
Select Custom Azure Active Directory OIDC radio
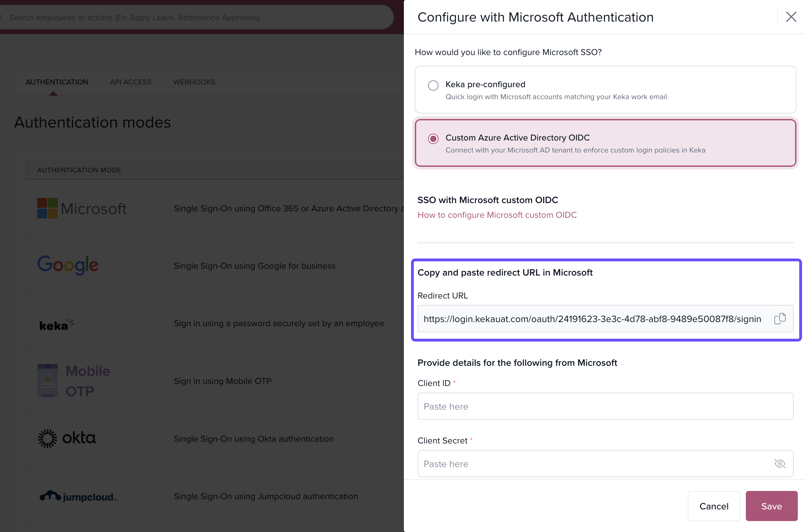point(433,138)
